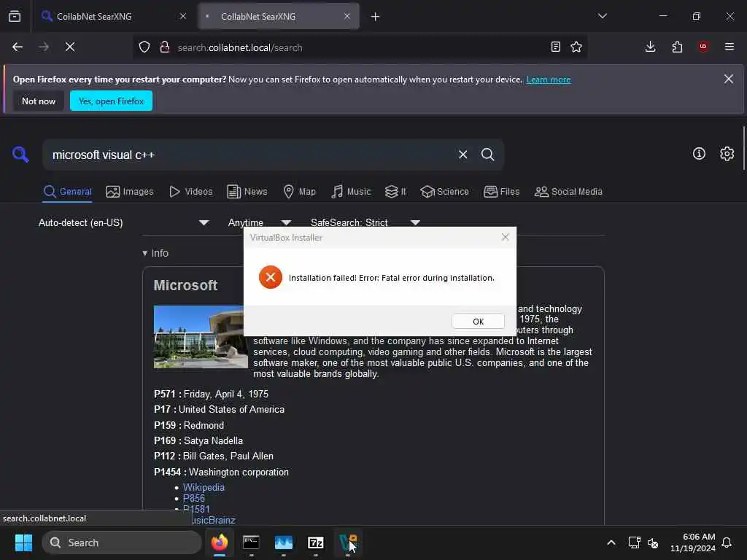The image size is (747, 560).
Task: Open the clock showing 6:06 AM
Action: [693, 542]
